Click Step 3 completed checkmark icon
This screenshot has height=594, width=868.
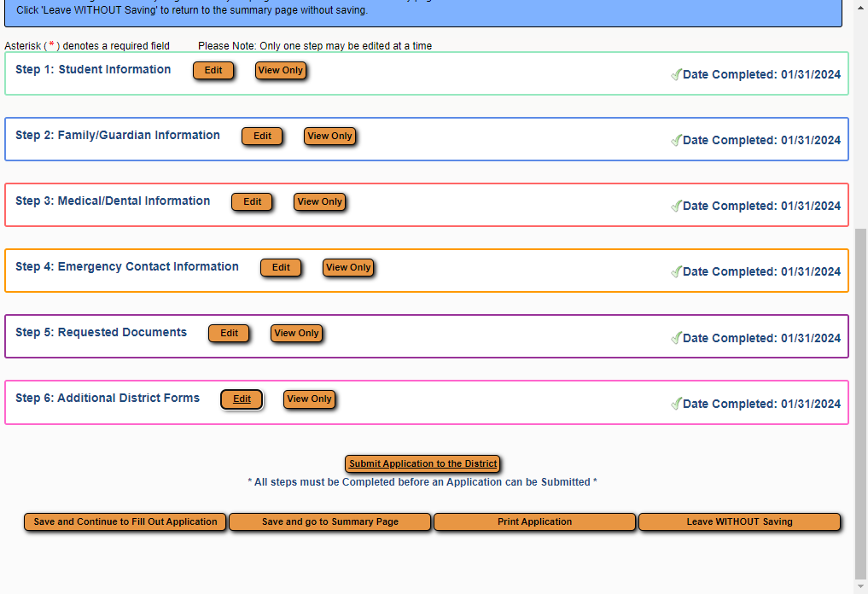676,207
